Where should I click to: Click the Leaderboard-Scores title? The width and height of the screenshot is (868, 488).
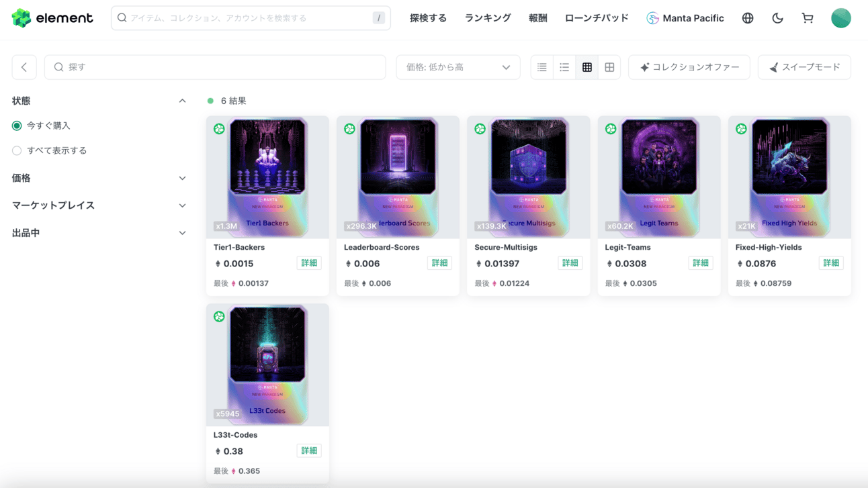coord(382,247)
